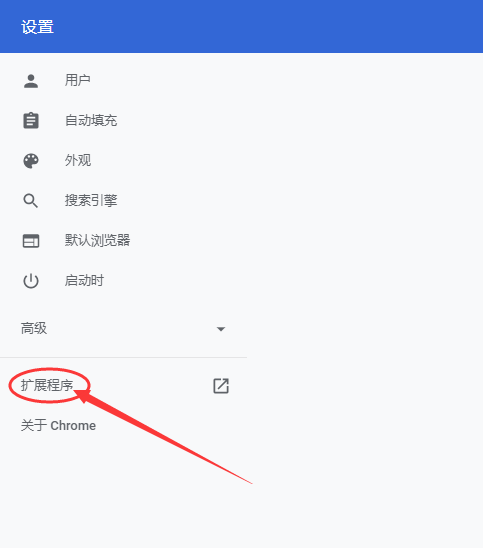
Task: Open the 用户 settings section
Action: (123, 81)
